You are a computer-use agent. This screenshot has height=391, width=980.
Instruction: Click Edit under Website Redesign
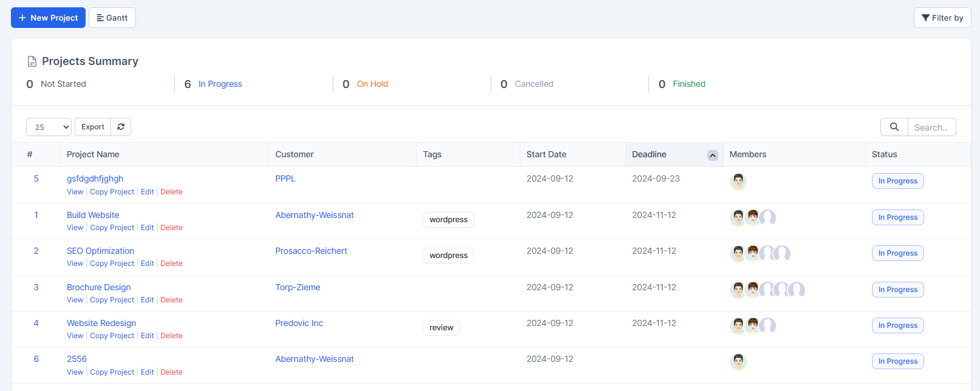148,336
